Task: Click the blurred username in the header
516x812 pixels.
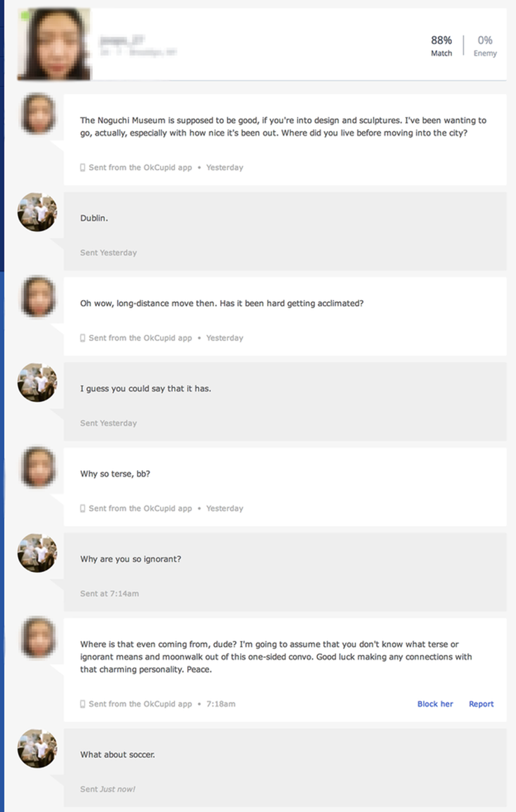Action: pyautogui.click(x=123, y=40)
